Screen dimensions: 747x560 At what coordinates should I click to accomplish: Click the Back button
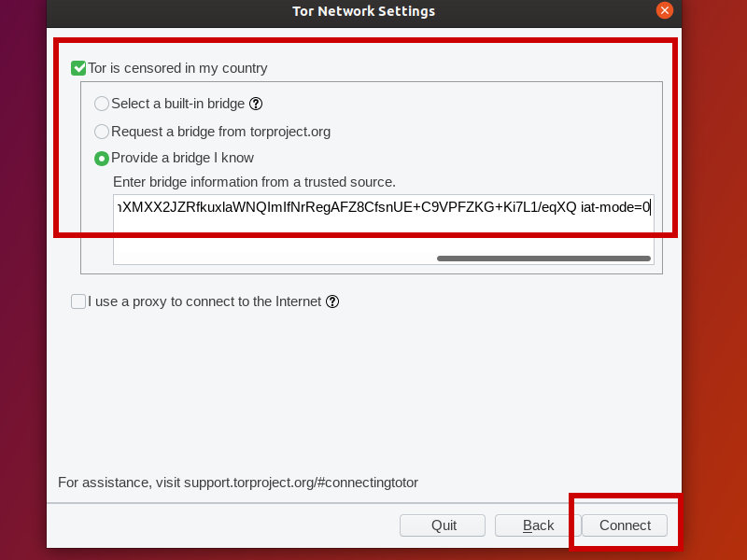(x=538, y=525)
